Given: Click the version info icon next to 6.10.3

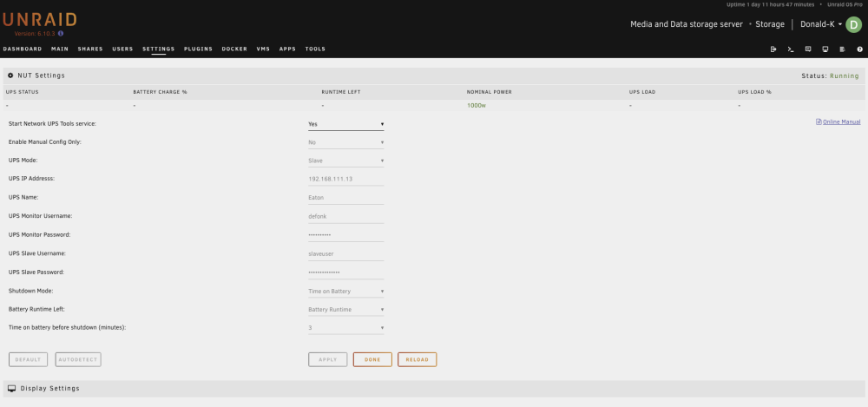Looking at the screenshot, I should coord(61,33).
